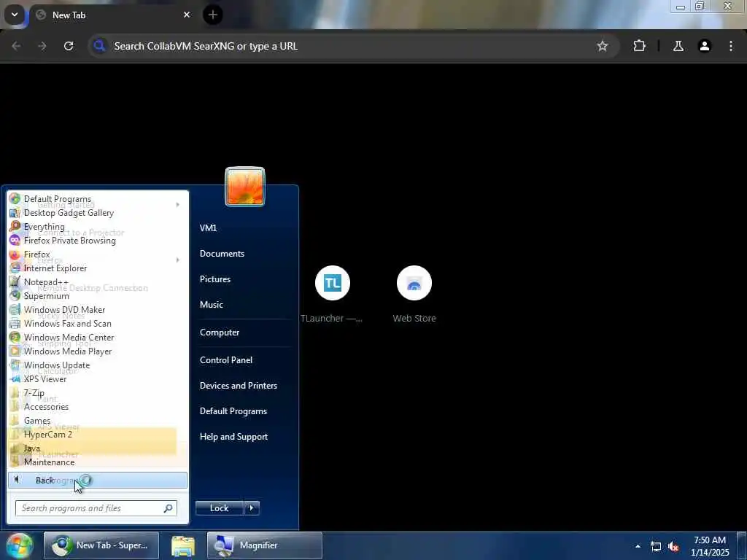Open Devices and Printers
The image size is (747, 560).
click(x=239, y=386)
